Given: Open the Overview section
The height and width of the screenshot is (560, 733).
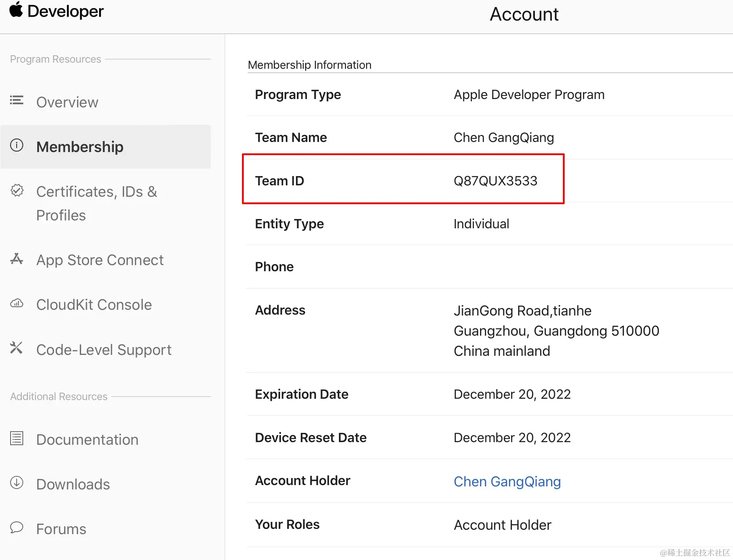Looking at the screenshot, I should (x=67, y=102).
